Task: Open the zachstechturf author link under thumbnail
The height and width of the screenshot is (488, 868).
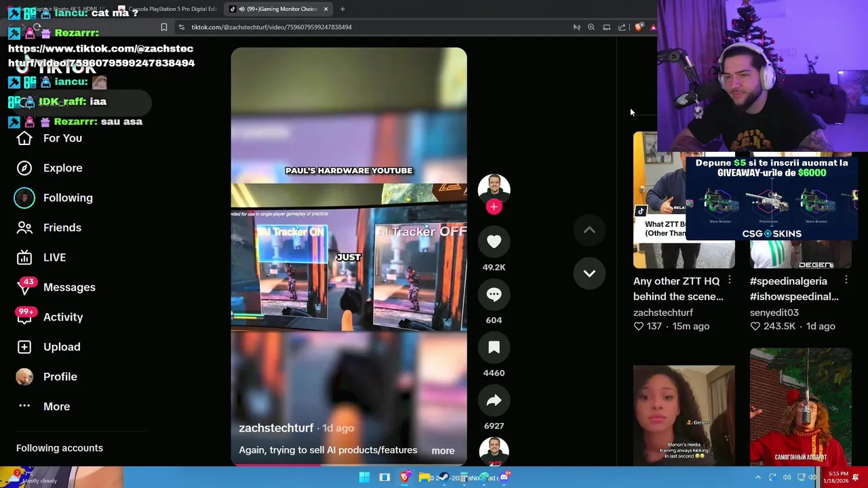Action: click(663, 312)
